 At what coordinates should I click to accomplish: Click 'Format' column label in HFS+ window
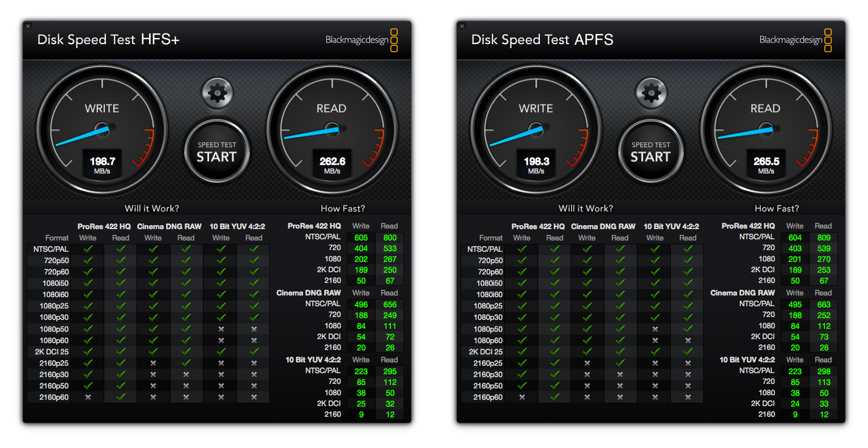point(57,238)
